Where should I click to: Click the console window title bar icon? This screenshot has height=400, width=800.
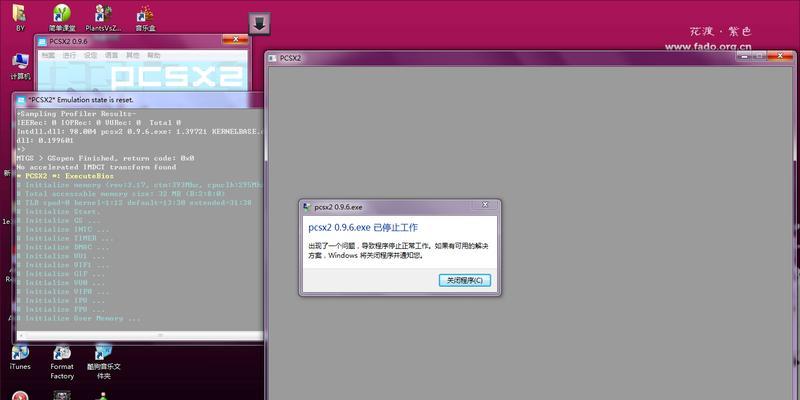point(20,100)
